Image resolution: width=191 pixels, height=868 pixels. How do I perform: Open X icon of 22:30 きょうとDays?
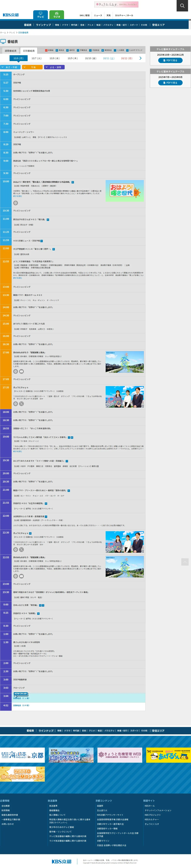click(x=22, y=550)
